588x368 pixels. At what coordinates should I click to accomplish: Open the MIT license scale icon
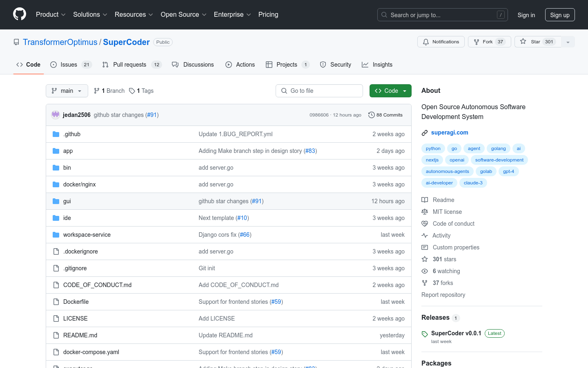click(x=425, y=212)
